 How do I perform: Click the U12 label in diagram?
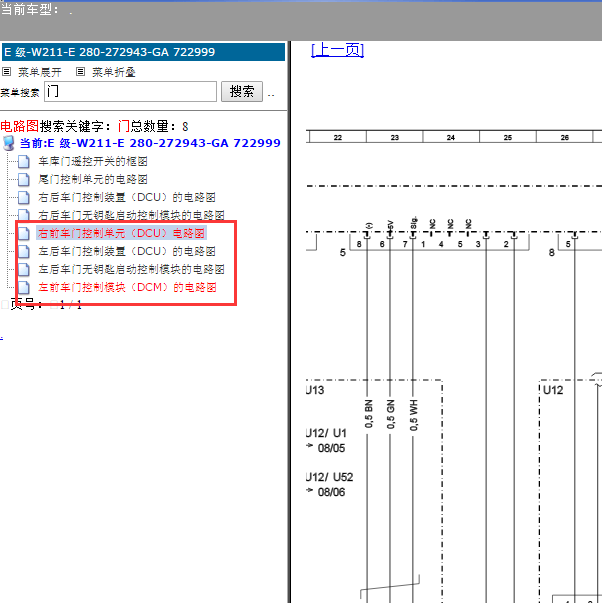click(x=553, y=390)
